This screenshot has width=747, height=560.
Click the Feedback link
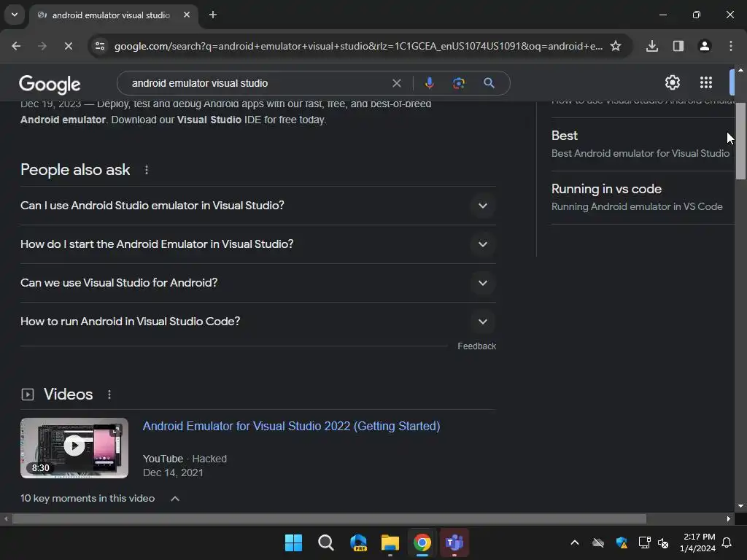point(476,346)
